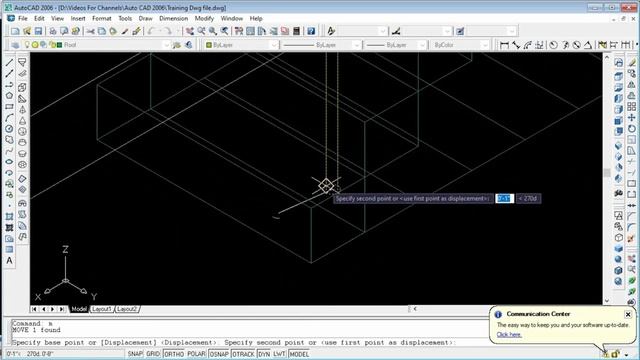Close the Communication Center popup

pyautogui.click(x=628, y=314)
